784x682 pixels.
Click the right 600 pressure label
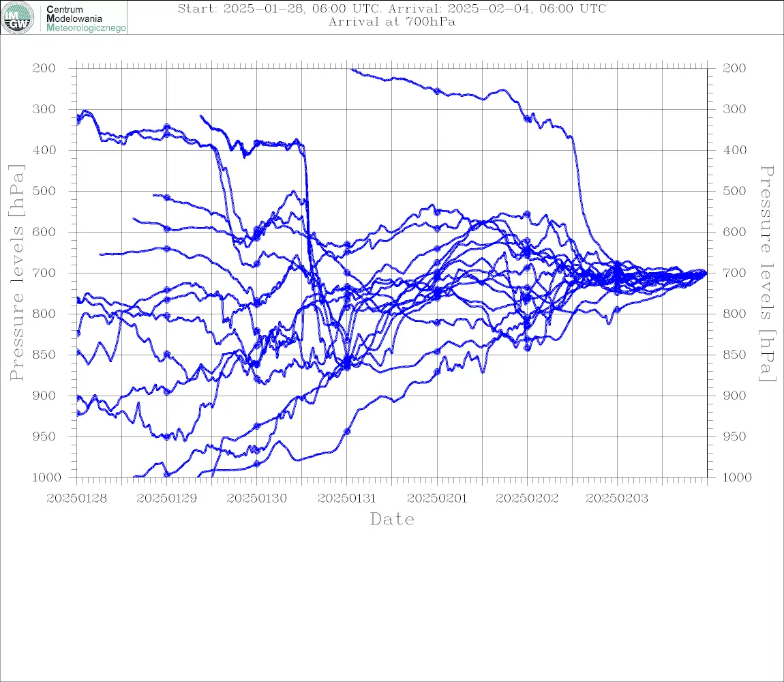[734, 232]
